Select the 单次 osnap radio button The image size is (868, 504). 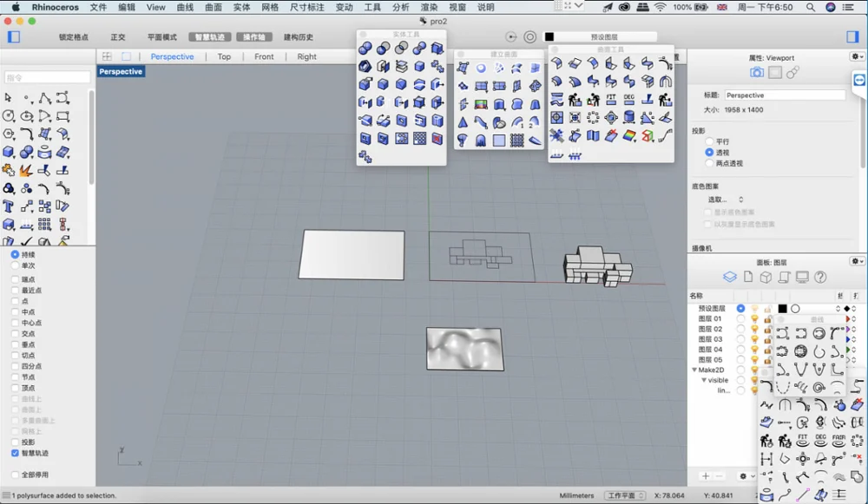coord(15,265)
